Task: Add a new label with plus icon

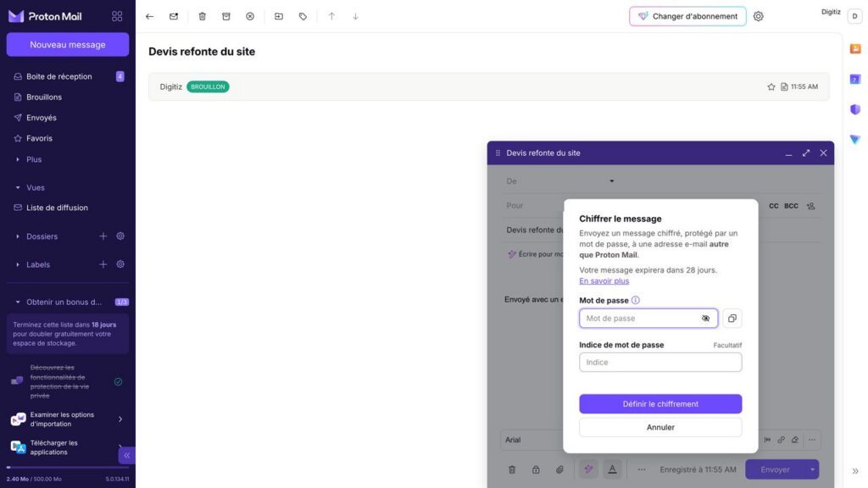Action: click(103, 264)
